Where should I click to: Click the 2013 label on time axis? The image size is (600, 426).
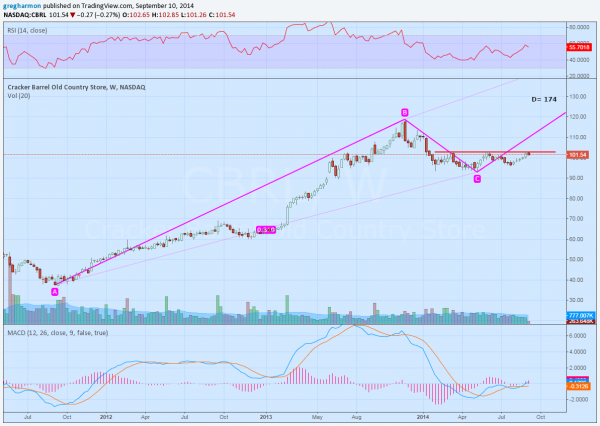[x=266, y=417]
